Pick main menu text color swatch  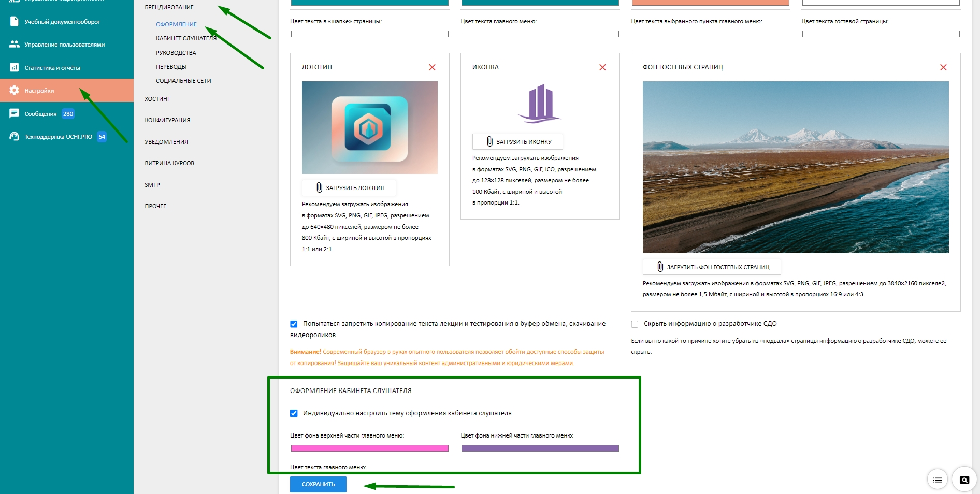(540, 34)
